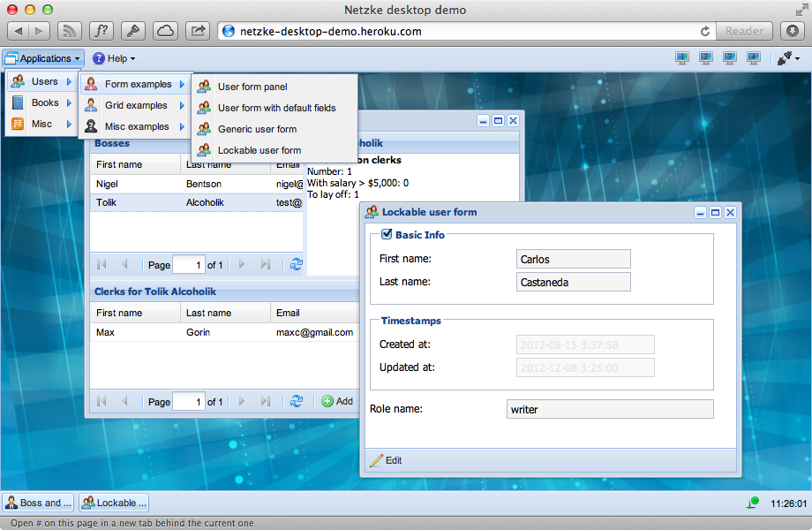Open the Help menu
Screen dimensions: 812x530
click(x=113, y=58)
